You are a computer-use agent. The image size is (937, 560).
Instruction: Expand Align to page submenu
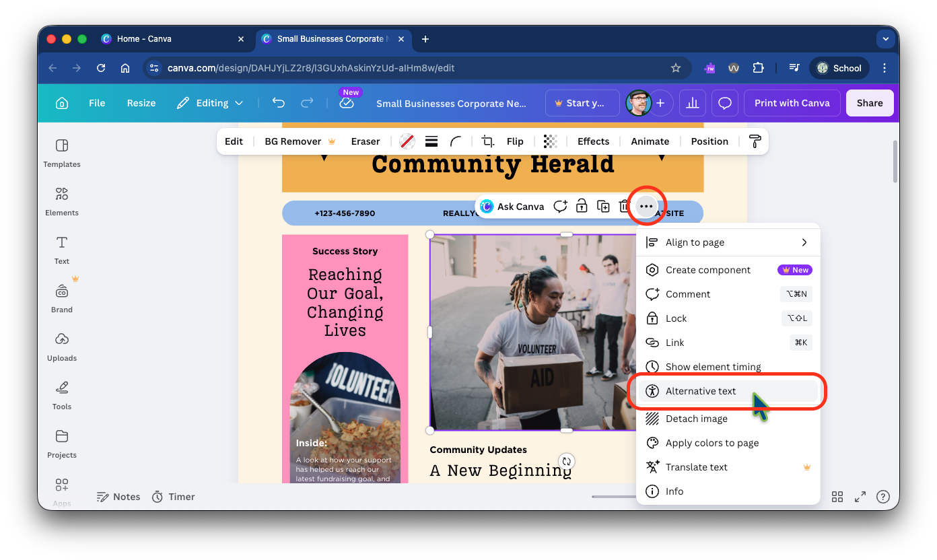pos(728,242)
